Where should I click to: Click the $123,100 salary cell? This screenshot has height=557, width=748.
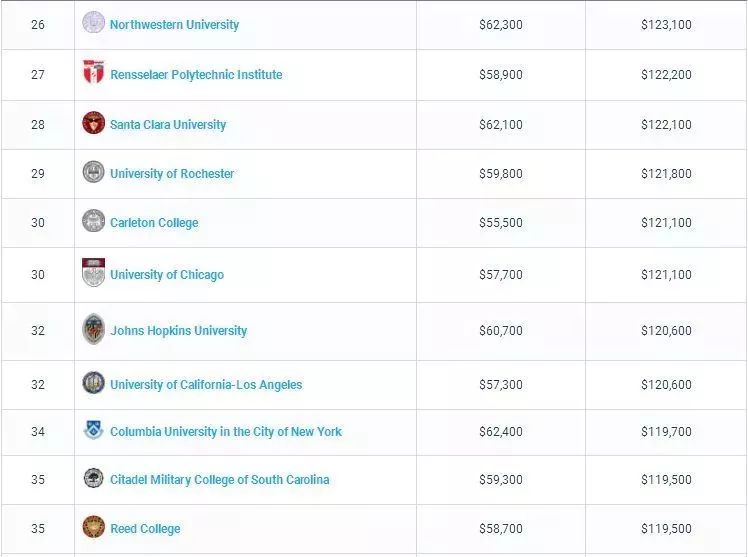coord(666,25)
